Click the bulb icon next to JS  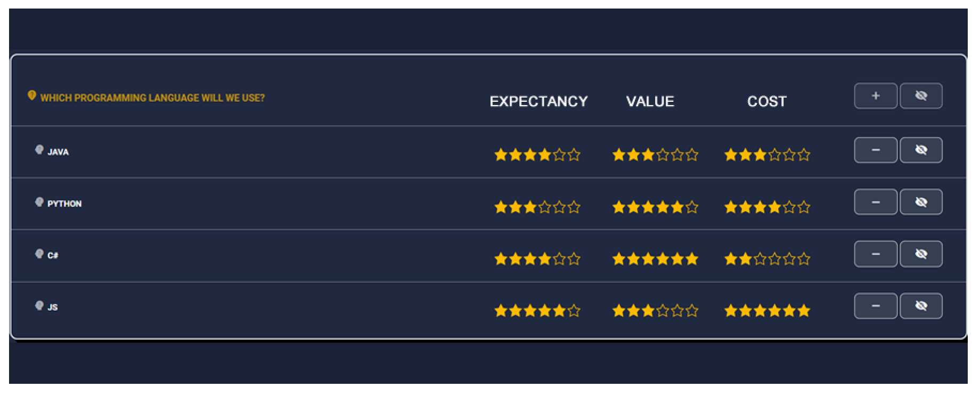click(39, 305)
